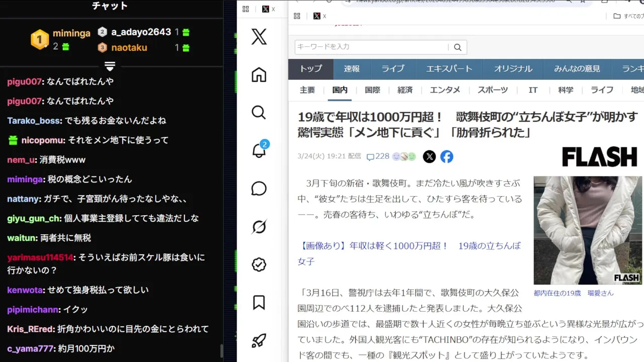This screenshot has width=644, height=362.
Task: Open X home logo in sidebar
Action: 259,37
